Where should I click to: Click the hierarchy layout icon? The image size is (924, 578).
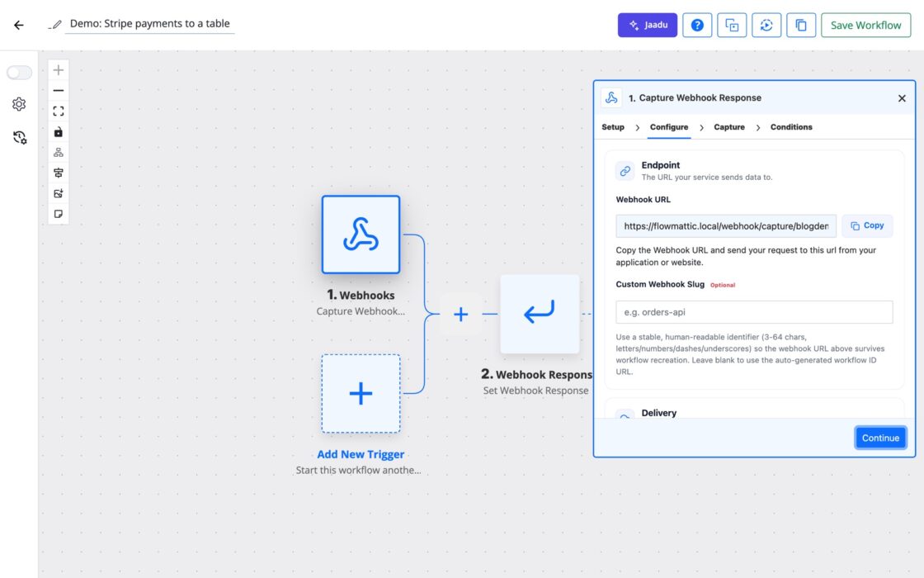[59, 152]
